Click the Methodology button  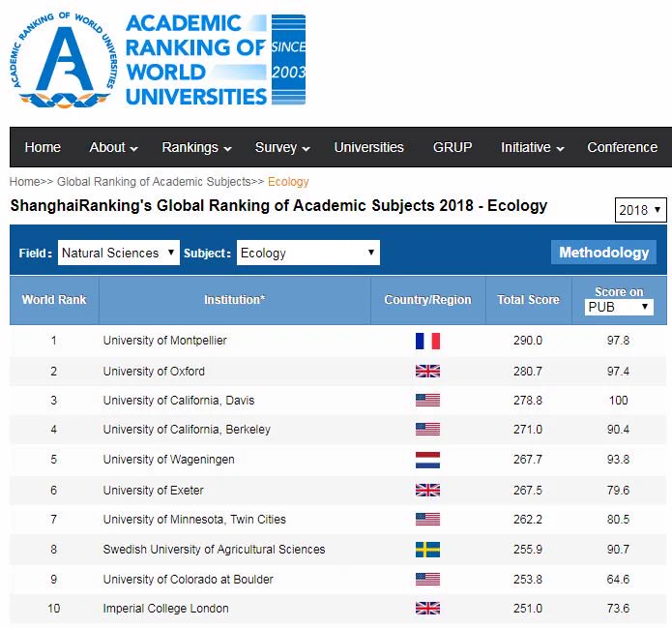604,253
